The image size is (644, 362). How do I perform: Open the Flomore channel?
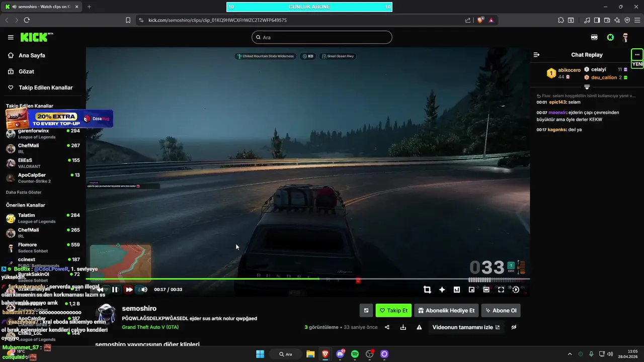point(43,248)
